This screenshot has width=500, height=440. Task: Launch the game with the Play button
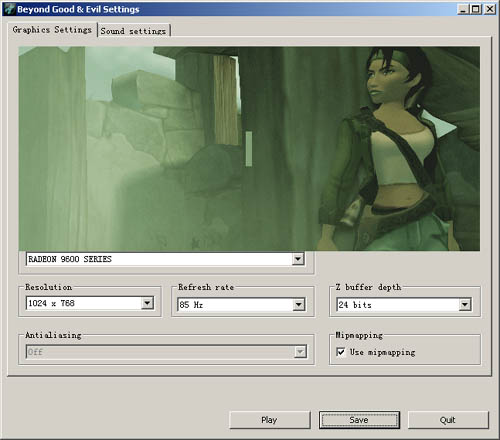(x=270, y=420)
